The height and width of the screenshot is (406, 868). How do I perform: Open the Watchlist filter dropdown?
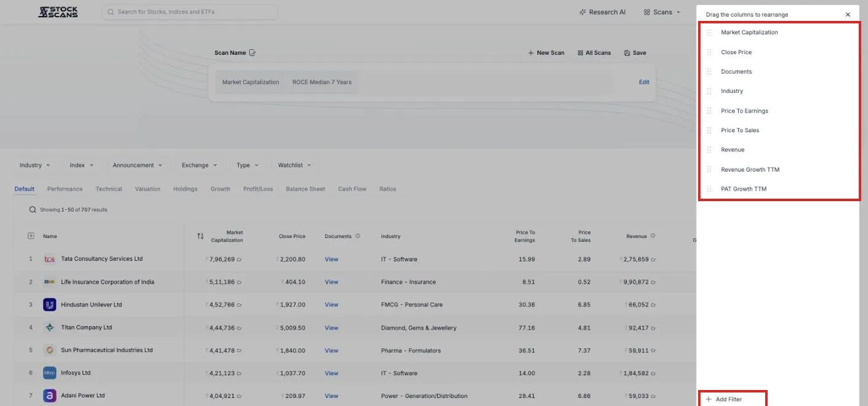[x=294, y=165]
